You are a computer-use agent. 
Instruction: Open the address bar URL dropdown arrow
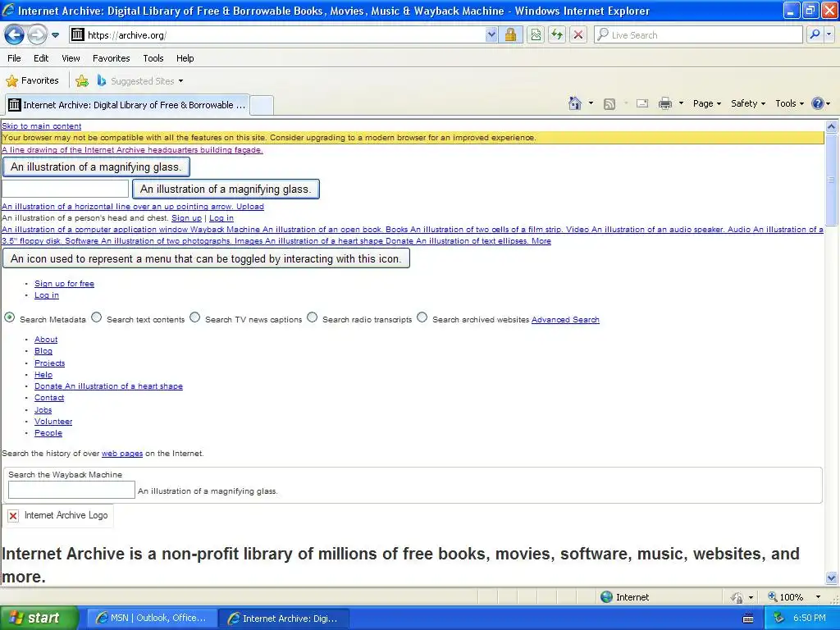[x=491, y=34]
